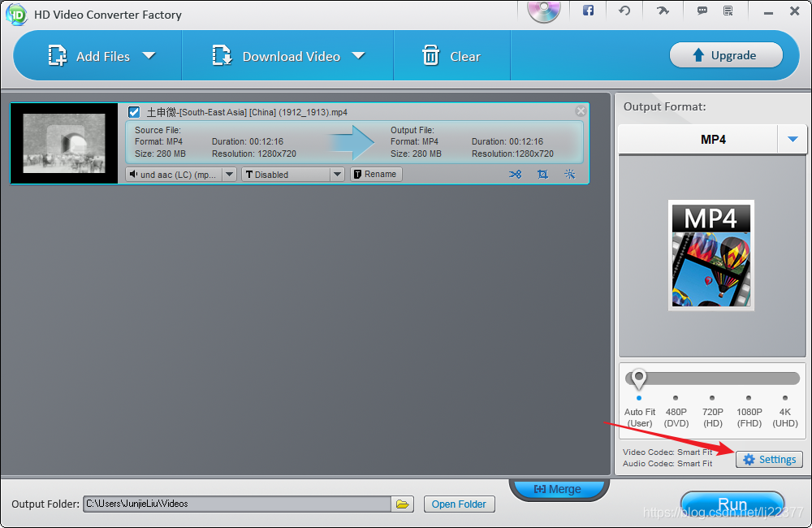
Task: Open the crop tool icon
Action: tap(542, 174)
